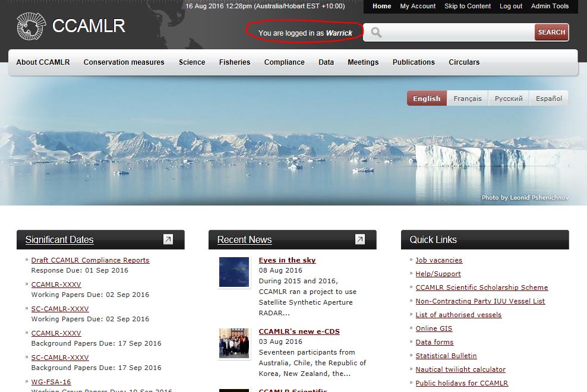Screen dimensions: 587x392
Task: Open the CCAMLR's new e-CDS group photo thumbnail
Action: tap(234, 343)
